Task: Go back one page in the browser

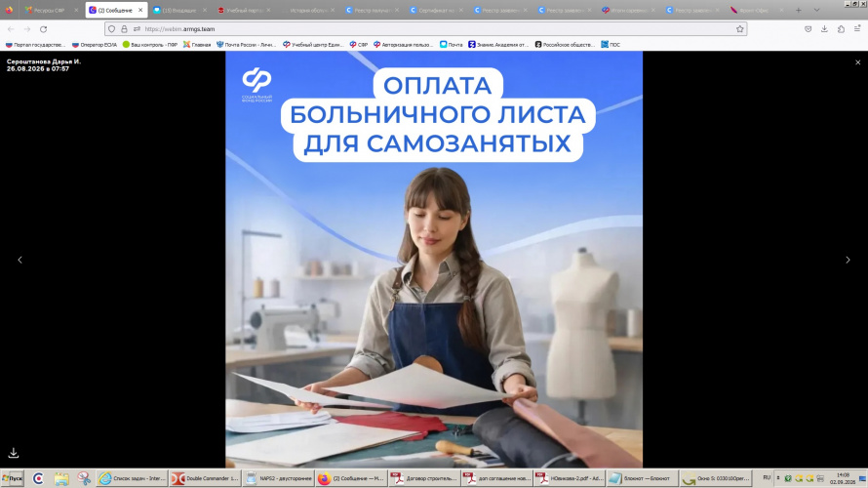Action: pyautogui.click(x=11, y=29)
